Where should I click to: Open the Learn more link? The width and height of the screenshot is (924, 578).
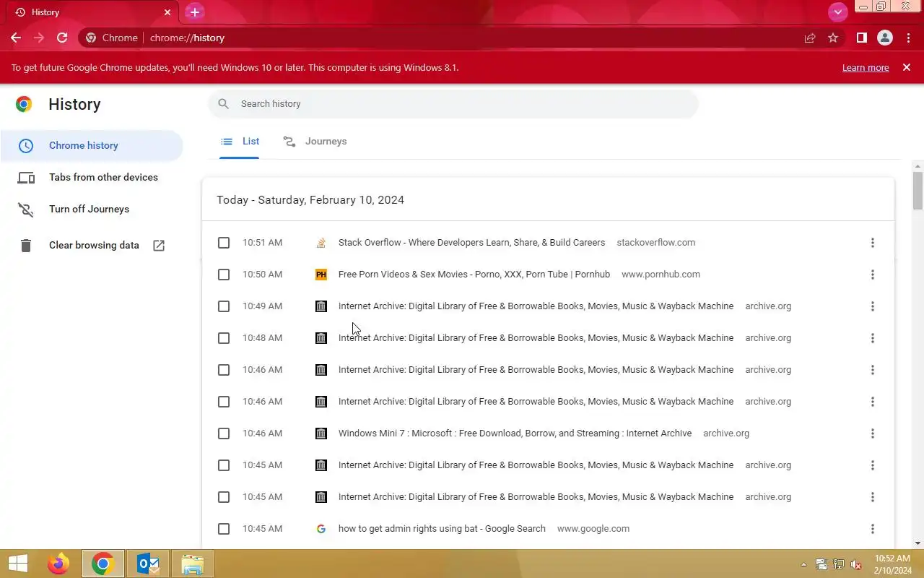[866, 67]
